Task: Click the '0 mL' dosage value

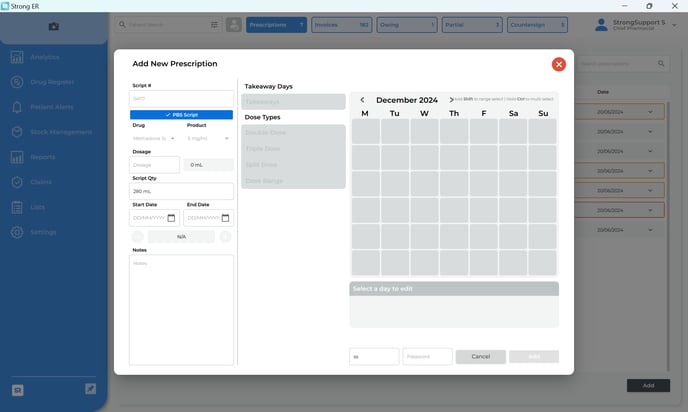Action: (208, 165)
